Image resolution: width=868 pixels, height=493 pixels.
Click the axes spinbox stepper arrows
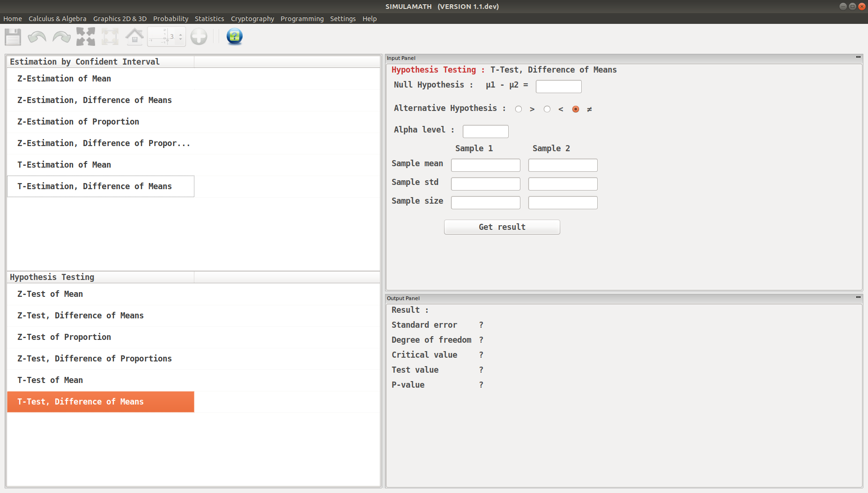click(181, 37)
